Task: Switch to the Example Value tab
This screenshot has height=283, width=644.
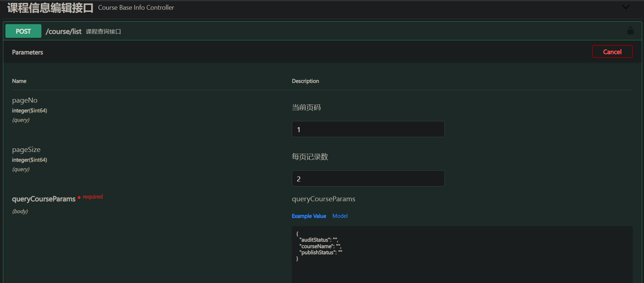Action: [x=309, y=216]
